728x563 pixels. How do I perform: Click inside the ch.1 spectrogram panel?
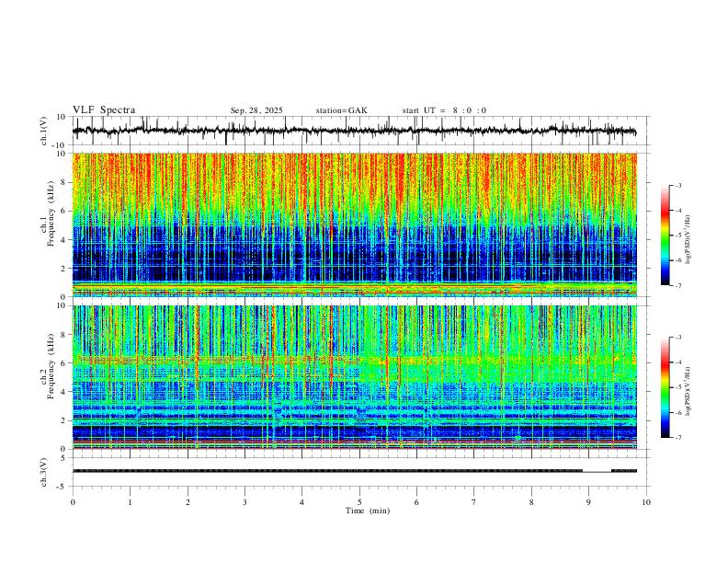[x=355, y=224]
